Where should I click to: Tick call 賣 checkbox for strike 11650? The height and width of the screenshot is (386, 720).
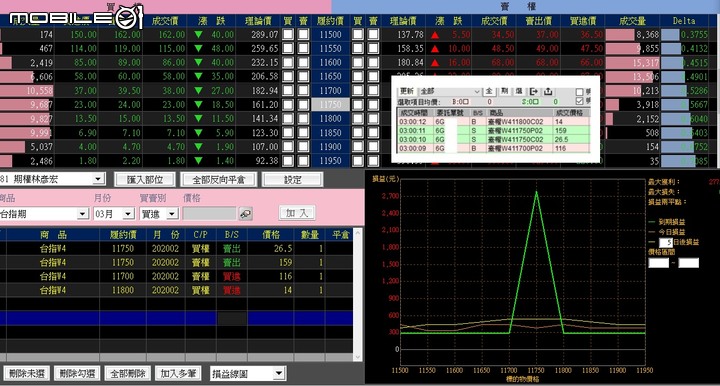(304, 76)
